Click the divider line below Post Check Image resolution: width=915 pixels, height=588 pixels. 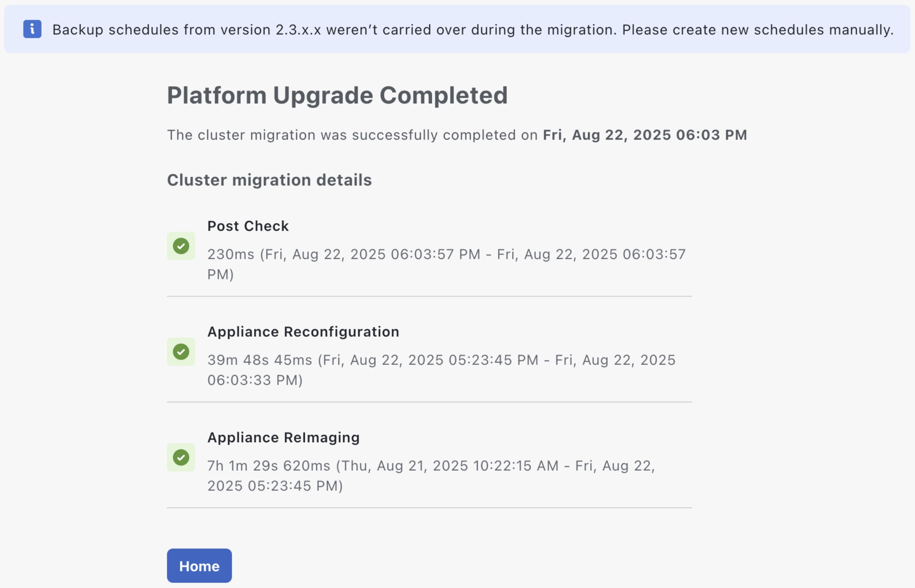429,296
